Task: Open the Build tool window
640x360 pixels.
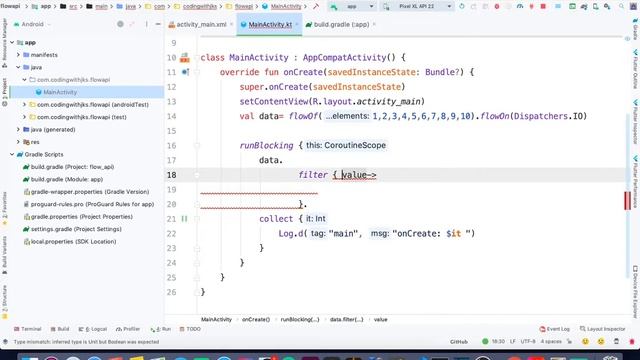Action: [x=60, y=329]
